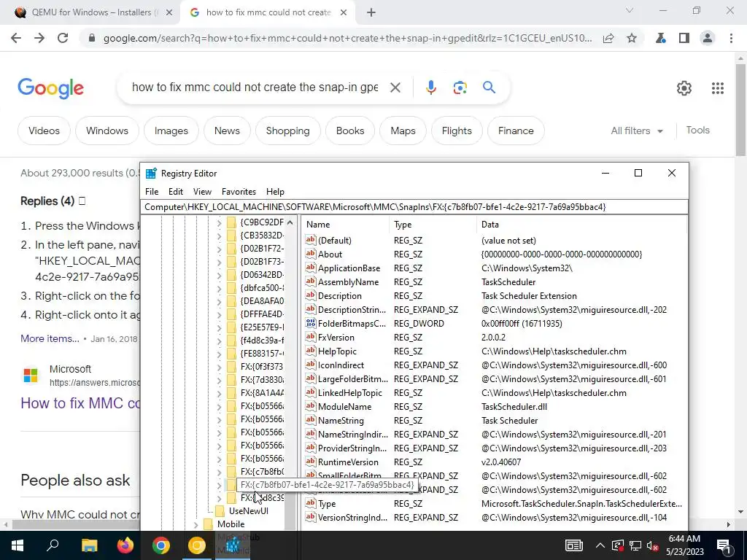Image resolution: width=747 pixels, height=560 pixels.
Task: Click the muted volume tray icon
Action: 653,545
